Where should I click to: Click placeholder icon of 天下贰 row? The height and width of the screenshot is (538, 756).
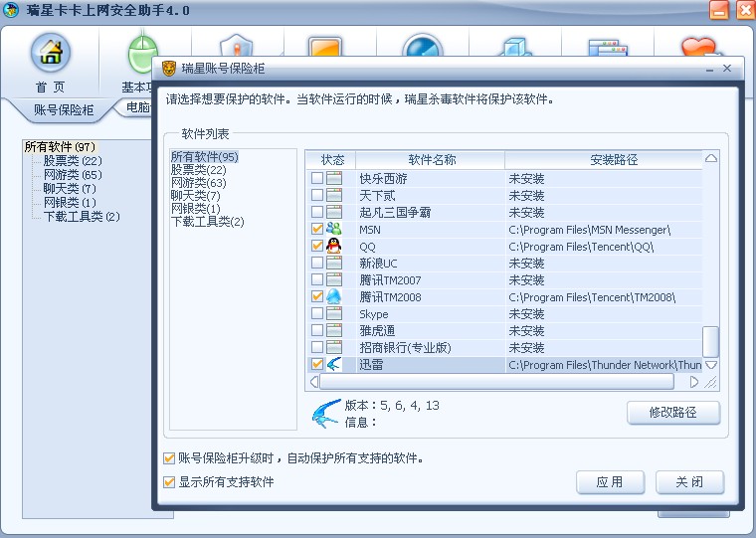coord(333,195)
